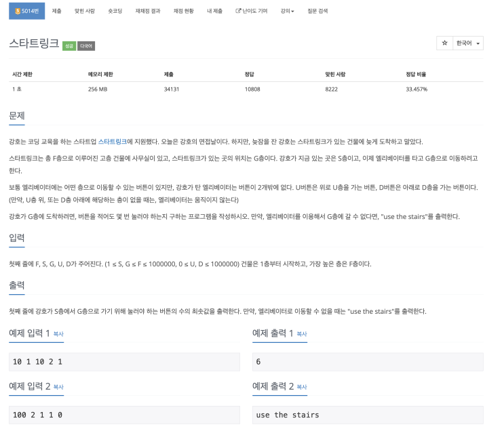
Task: Click the green 성공 badge
Action: (69, 46)
